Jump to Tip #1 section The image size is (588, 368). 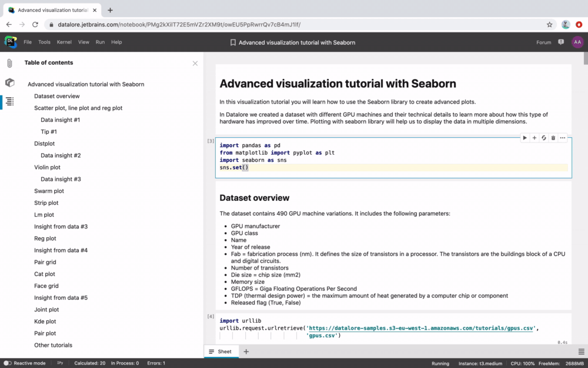pos(49,132)
